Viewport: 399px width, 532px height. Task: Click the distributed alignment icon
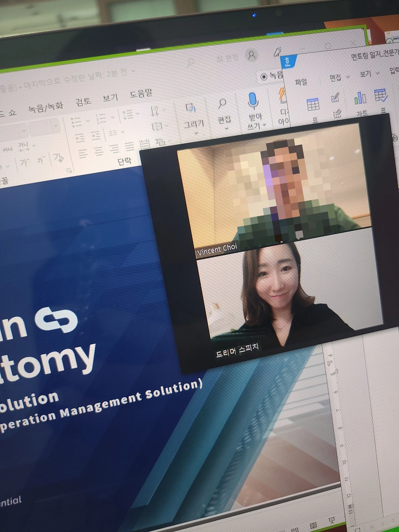(x=145, y=145)
